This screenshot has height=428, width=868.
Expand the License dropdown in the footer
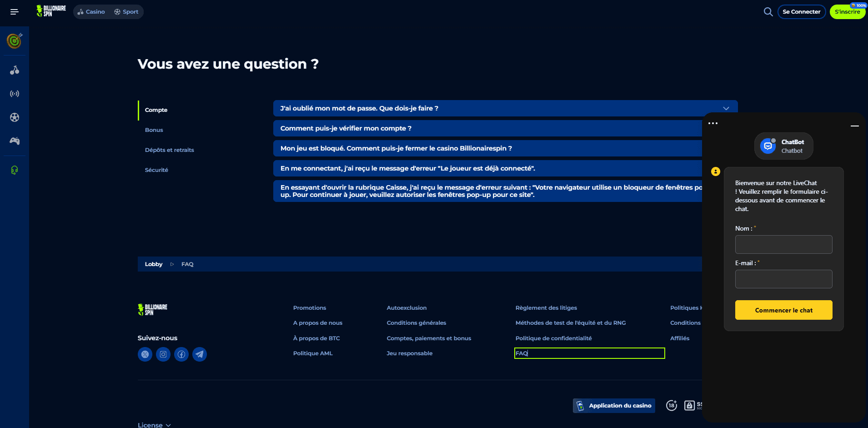[x=155, y=425]
